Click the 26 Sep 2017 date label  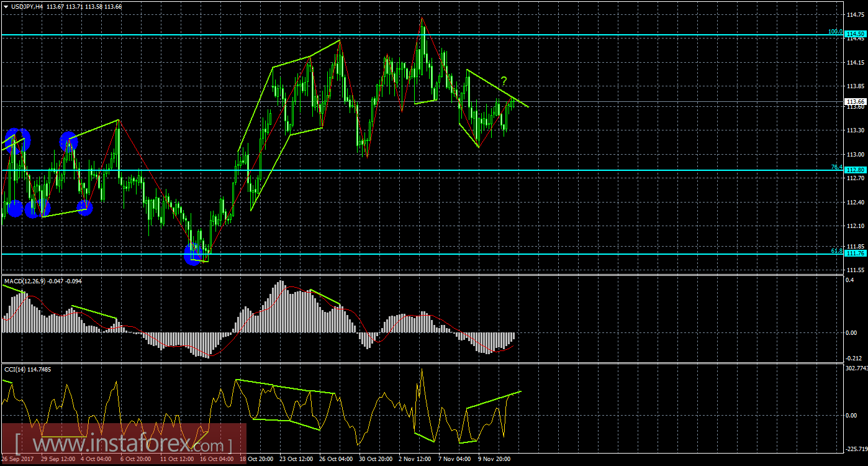click(19, 459)
